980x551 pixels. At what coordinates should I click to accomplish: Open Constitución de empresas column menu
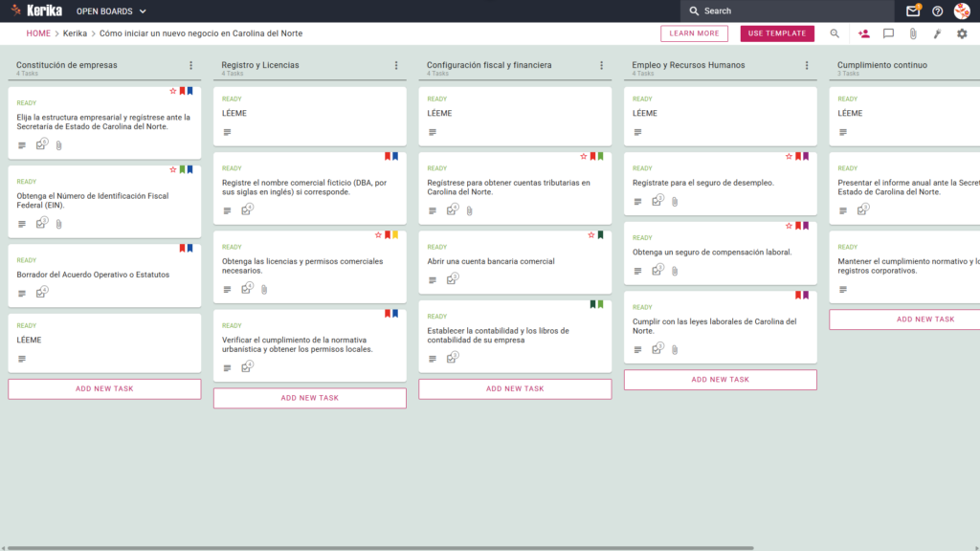[190, 65]
